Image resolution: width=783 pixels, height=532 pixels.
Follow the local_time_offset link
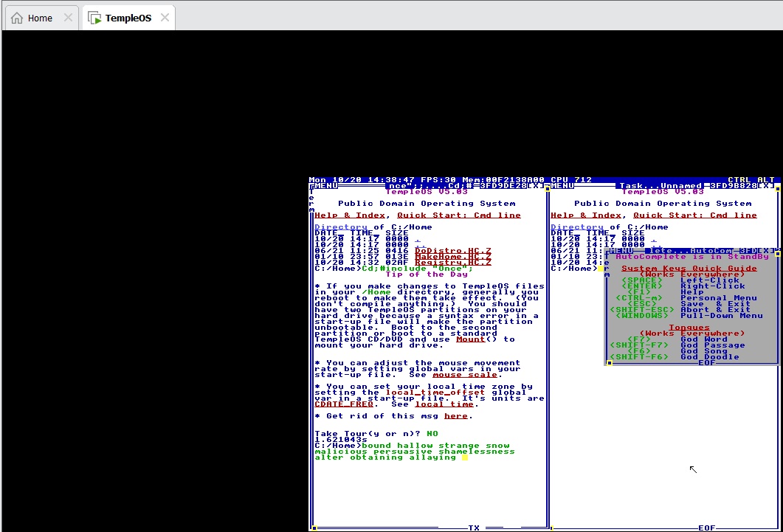[x=435, y=393]
